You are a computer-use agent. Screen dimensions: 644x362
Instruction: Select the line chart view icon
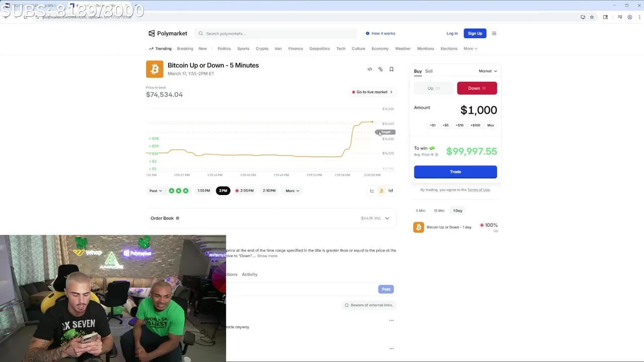coord(372,191)
